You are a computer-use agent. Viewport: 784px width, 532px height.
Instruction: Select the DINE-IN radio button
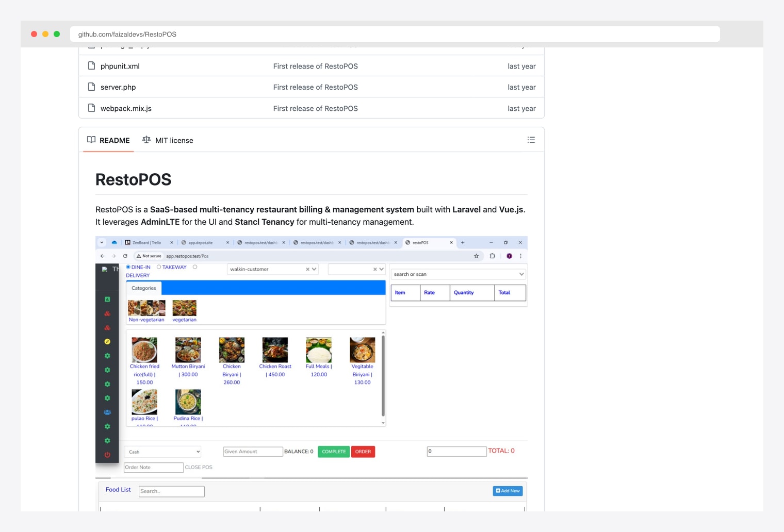click(128, 267)
